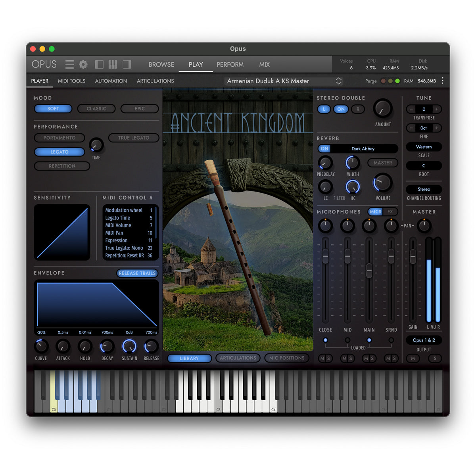Open settings with the gear icon

click(x=83, y=64)
